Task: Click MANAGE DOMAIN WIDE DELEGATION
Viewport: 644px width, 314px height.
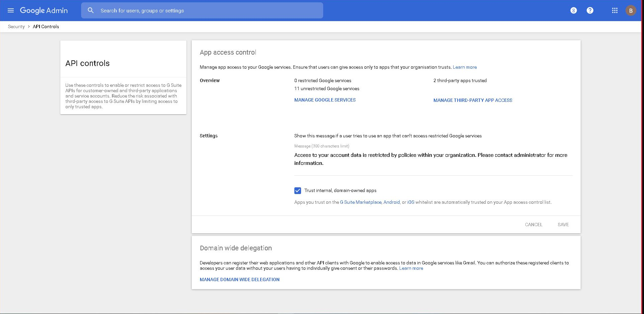Action: pos(239,279)
